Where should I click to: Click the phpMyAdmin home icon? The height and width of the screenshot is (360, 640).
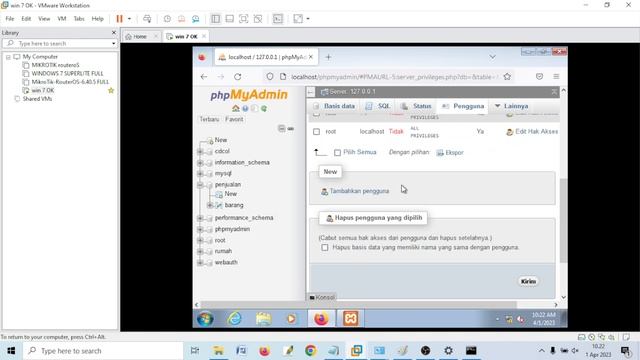point(236,109)
